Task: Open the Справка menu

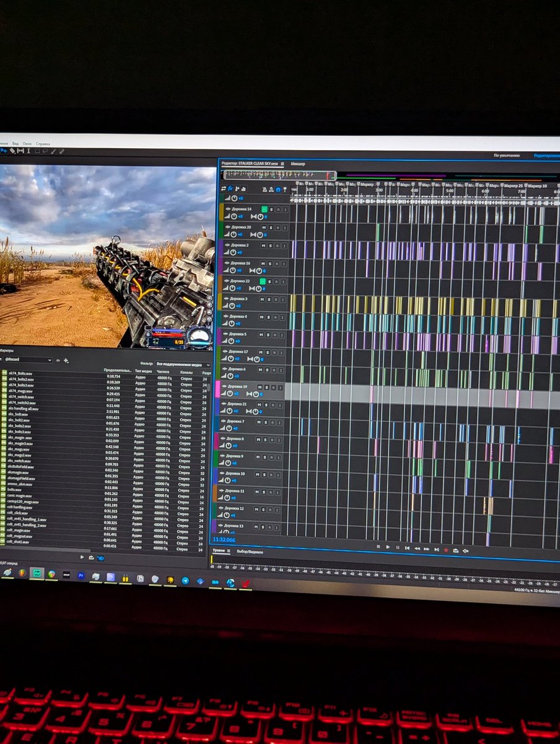Action: click(43, 143)
